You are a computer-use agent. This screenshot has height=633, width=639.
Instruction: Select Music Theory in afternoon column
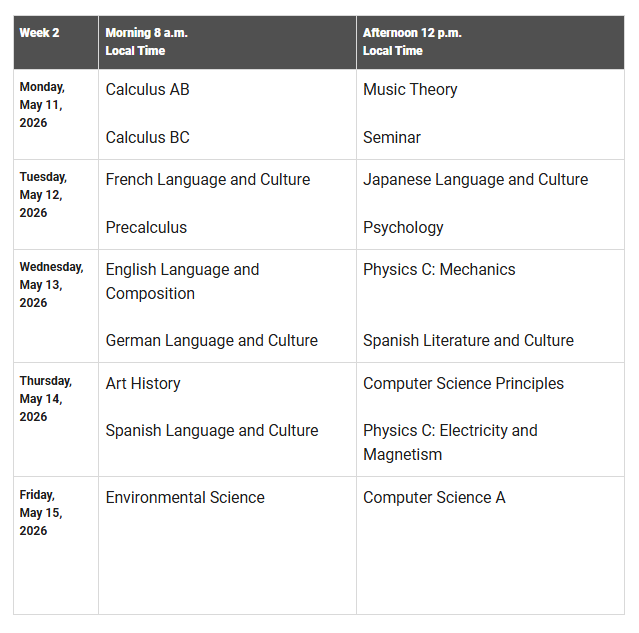click(x=410, y=89)
